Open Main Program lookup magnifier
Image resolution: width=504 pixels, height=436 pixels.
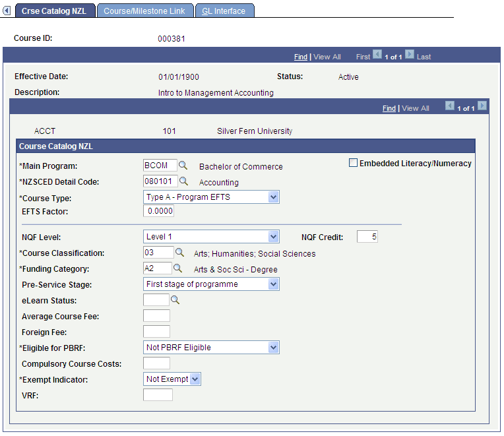[x=183, y=166]
